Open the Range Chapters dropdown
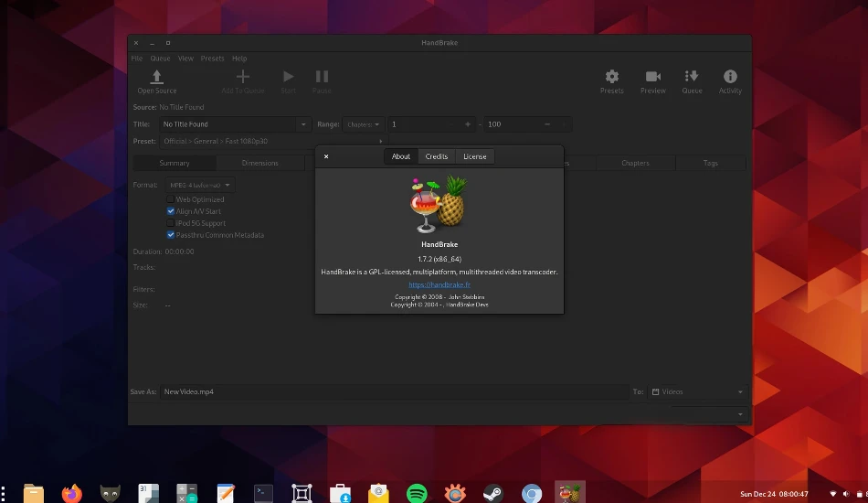This screenshot has height=503, width=868. pyautogui.click(x=363, y=124)
